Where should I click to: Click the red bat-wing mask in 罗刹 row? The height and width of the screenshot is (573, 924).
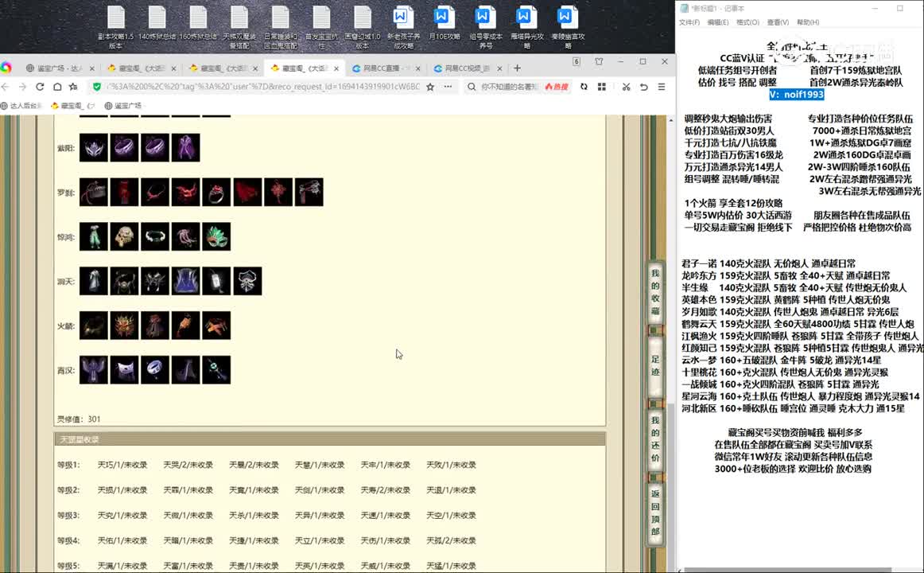pos(185,192)
